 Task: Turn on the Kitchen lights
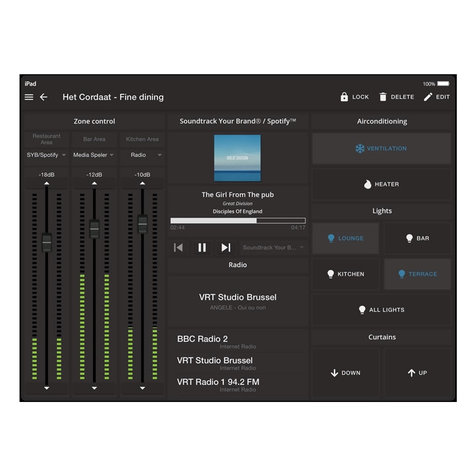[x=346, y=274]
